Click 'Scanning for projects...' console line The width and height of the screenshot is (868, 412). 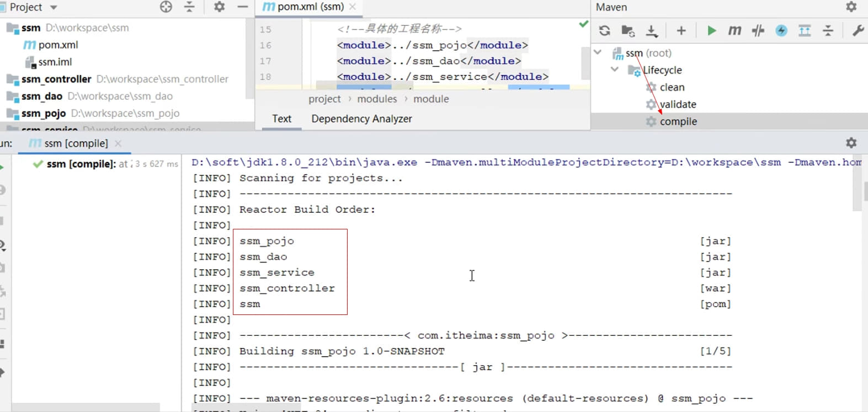(x=321, y=178)
